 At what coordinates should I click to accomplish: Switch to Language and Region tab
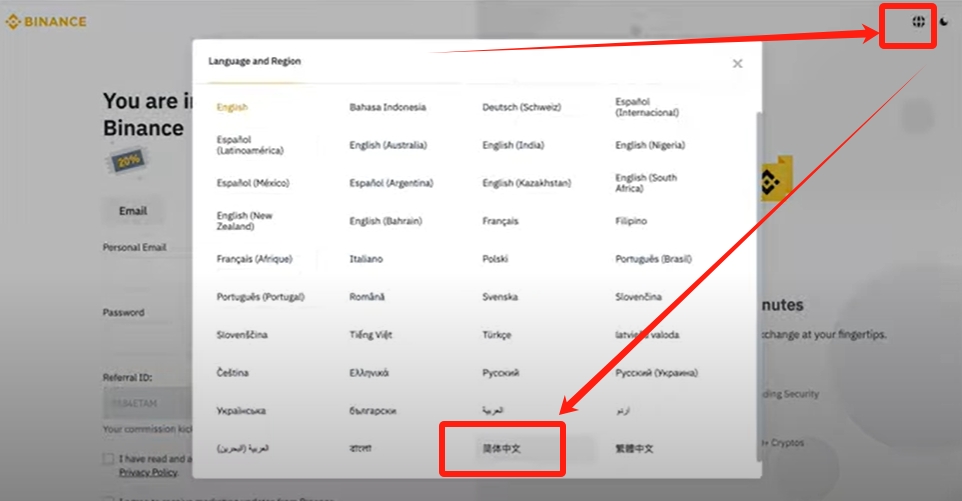255,61
